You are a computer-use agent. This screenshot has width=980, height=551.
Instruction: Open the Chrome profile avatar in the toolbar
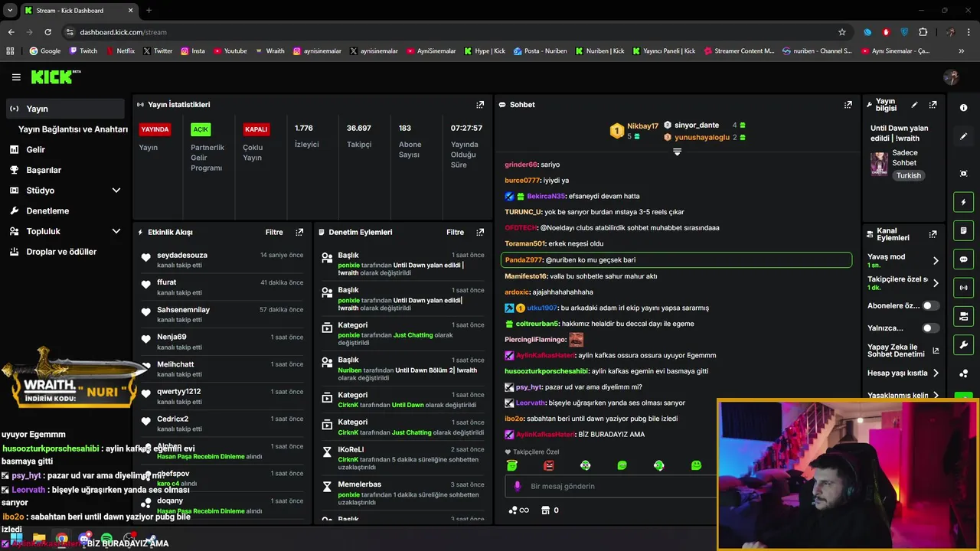(950, 32)
